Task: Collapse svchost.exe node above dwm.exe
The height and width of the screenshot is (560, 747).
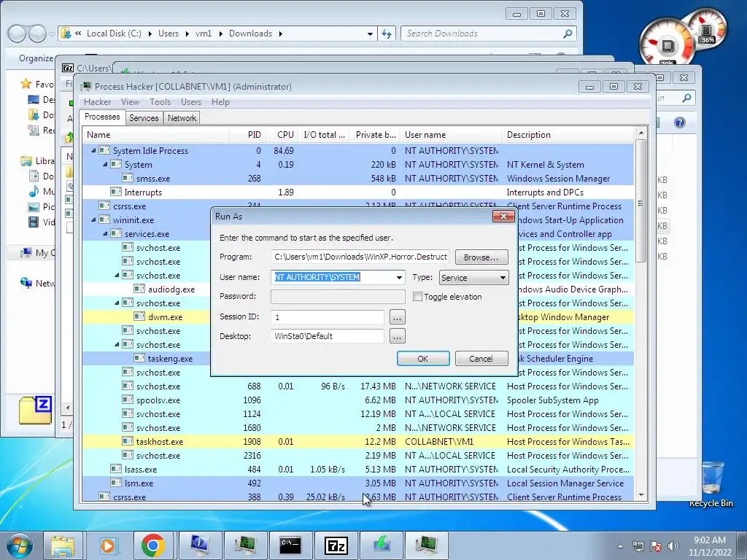Action: (117, 303)
